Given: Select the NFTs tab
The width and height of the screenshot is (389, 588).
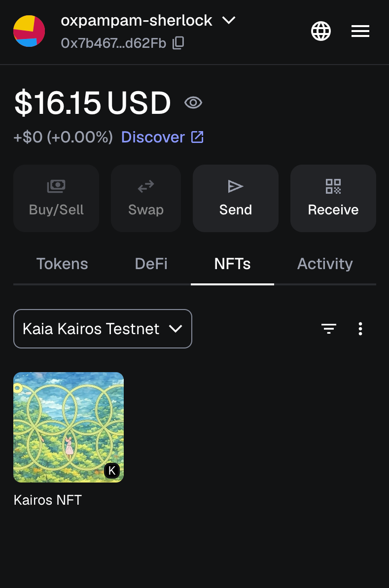Looking at the screenshot, I should click(232, 264).
